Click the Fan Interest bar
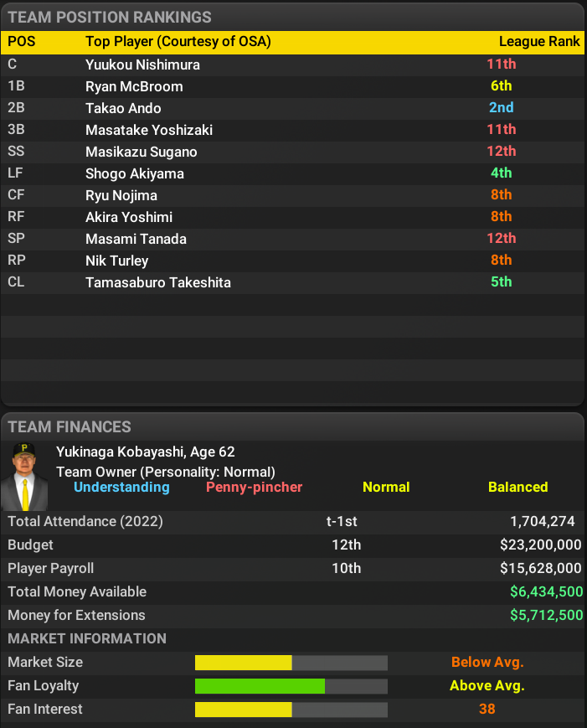 coord(291,710)
